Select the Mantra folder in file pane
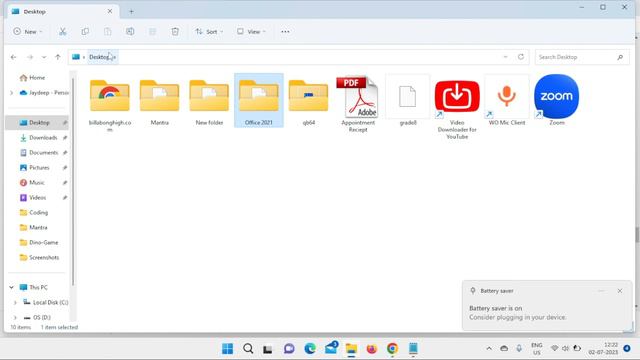 click(160, 100)
